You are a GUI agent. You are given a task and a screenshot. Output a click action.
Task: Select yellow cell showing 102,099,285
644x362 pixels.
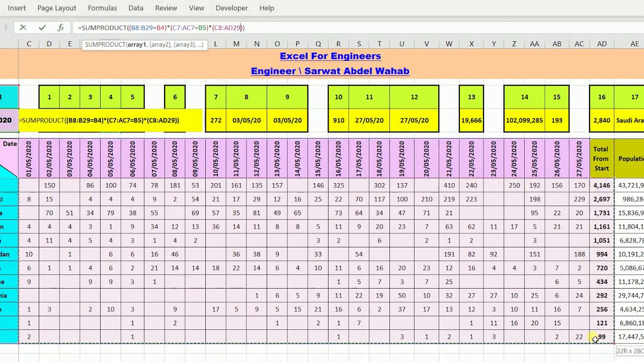point(524,121)
